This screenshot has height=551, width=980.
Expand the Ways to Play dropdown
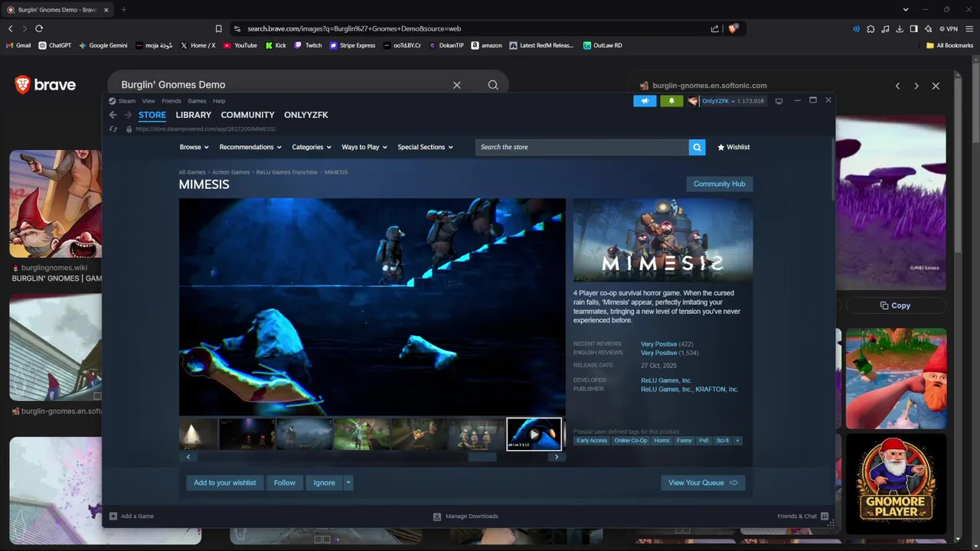[x=364, y=147]
